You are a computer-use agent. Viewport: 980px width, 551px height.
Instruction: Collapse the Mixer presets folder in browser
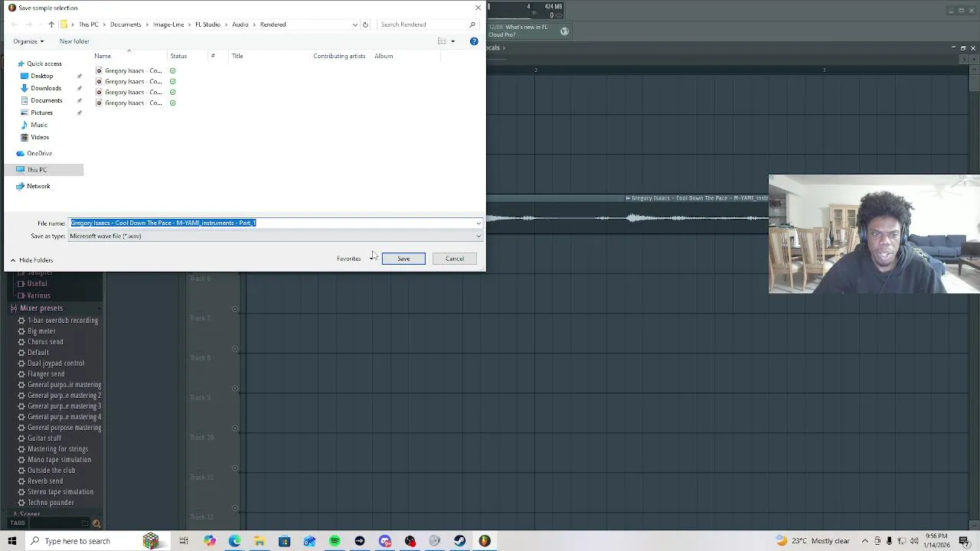click(x=41, y=308)
